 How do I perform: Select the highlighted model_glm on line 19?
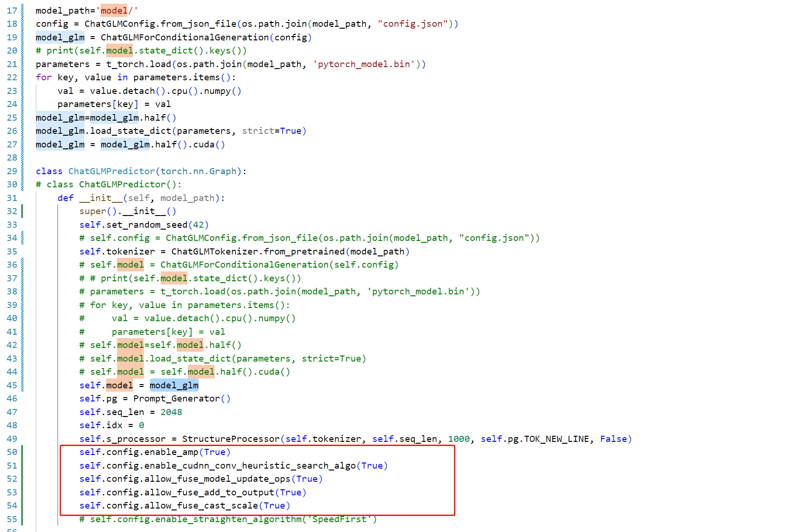pos(60,37)
